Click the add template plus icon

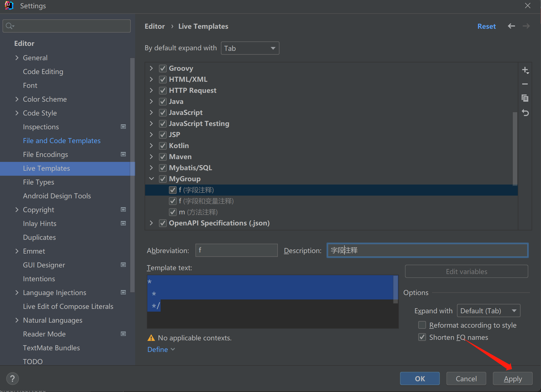(525, 70)
